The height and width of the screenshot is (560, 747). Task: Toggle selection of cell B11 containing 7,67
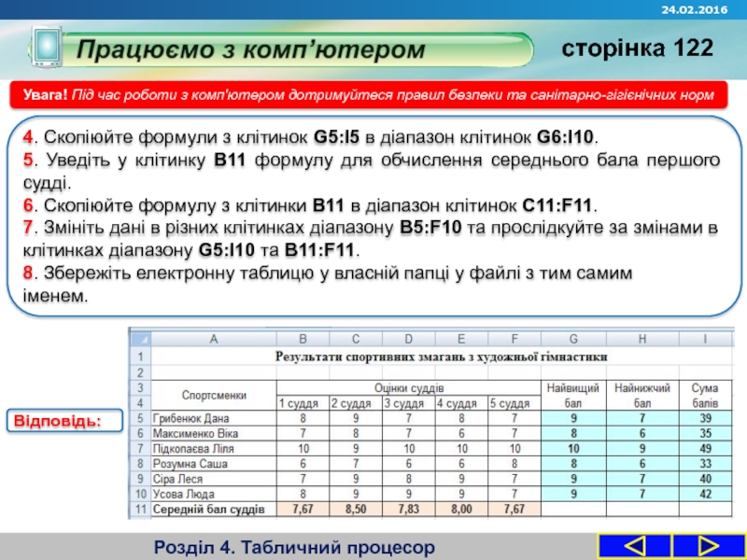(302, 510)
